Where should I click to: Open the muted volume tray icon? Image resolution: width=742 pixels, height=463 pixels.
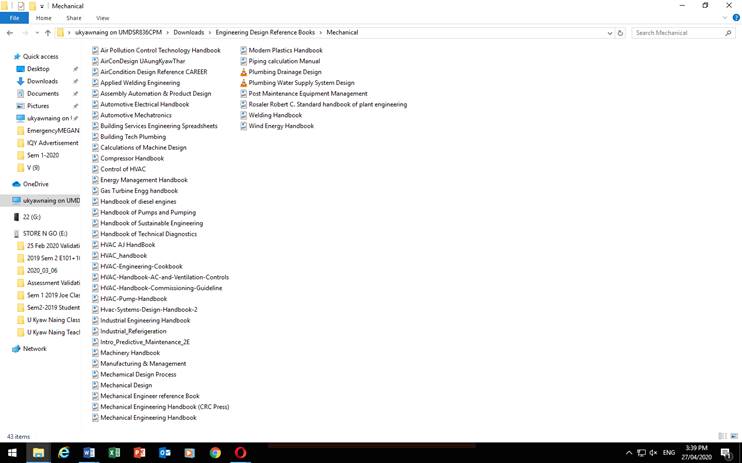[x=654, y=453]
